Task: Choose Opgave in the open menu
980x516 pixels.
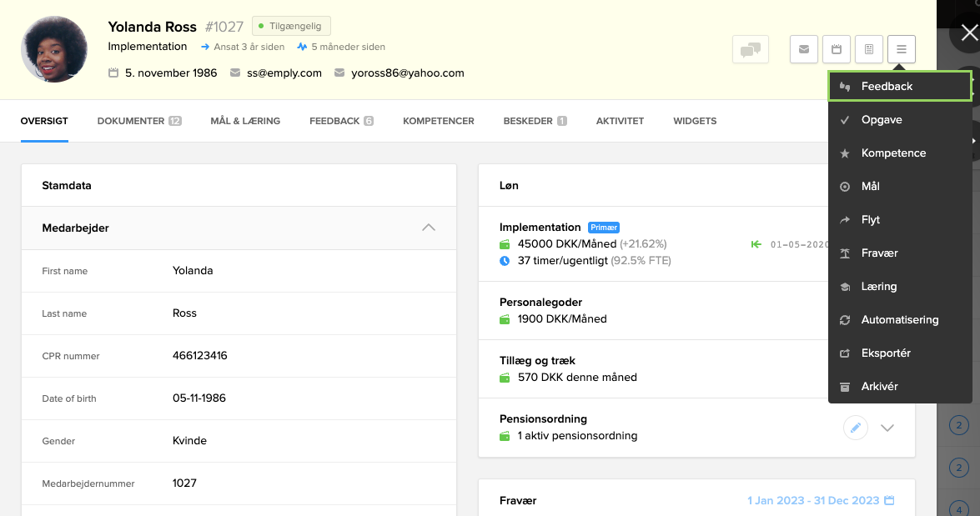Action: click(882, 119)
